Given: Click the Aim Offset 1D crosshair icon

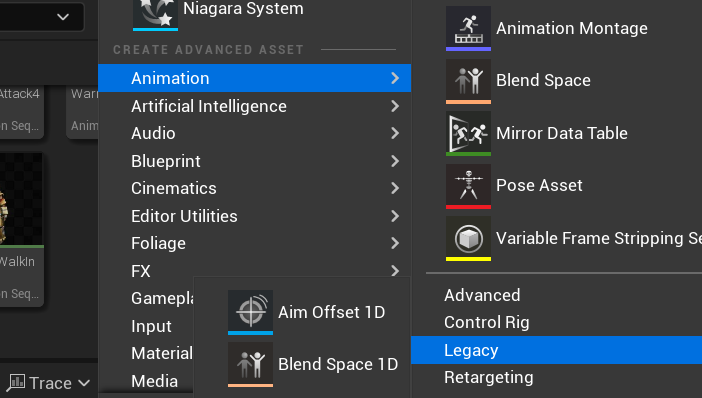Looking at the screenshot, I should tap(250, 312).
